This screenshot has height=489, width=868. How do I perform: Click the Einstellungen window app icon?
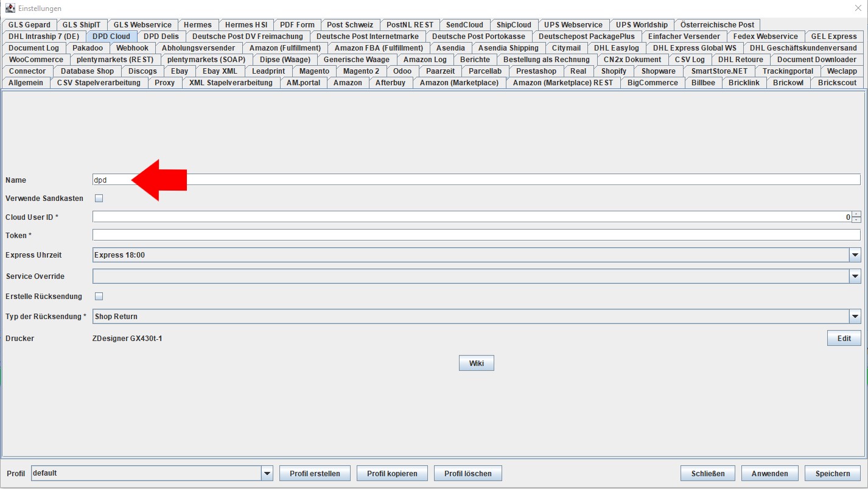10,9
